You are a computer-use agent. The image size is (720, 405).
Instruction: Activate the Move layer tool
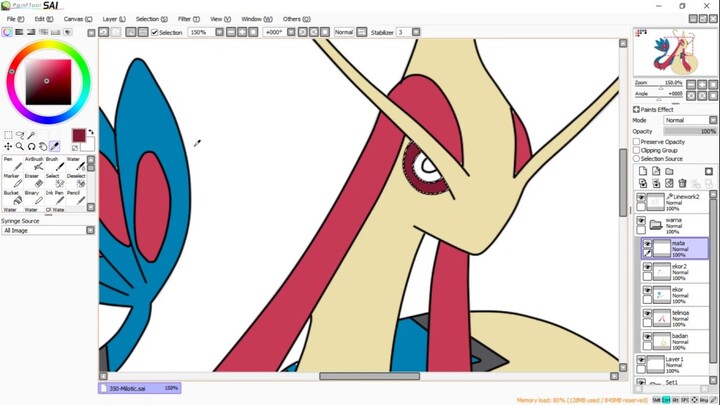(8, 146)
